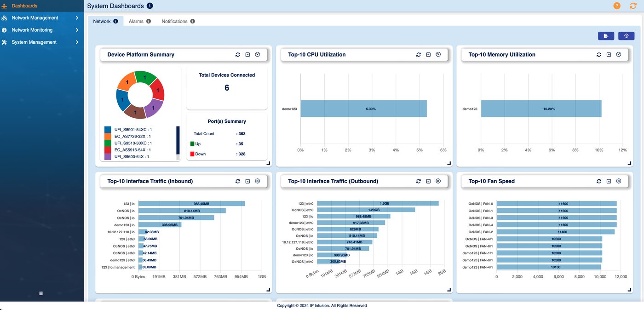Click the orange help question mark icon

tap(617, 6)
